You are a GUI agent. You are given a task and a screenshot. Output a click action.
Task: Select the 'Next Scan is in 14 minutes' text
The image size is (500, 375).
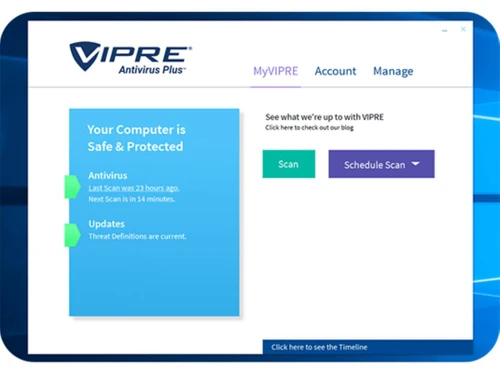(x=132, y=199)
